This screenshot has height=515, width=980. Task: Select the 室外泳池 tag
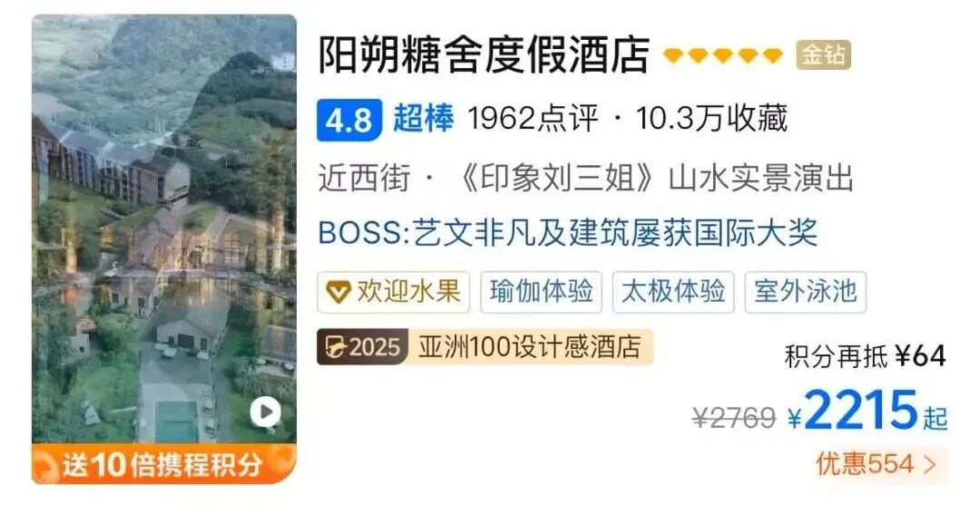coord(805,292)
